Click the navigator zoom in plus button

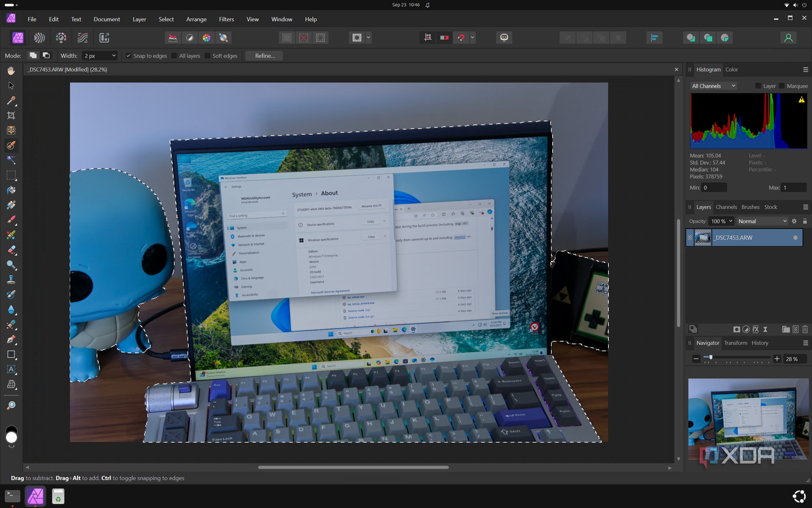(777, 359)
